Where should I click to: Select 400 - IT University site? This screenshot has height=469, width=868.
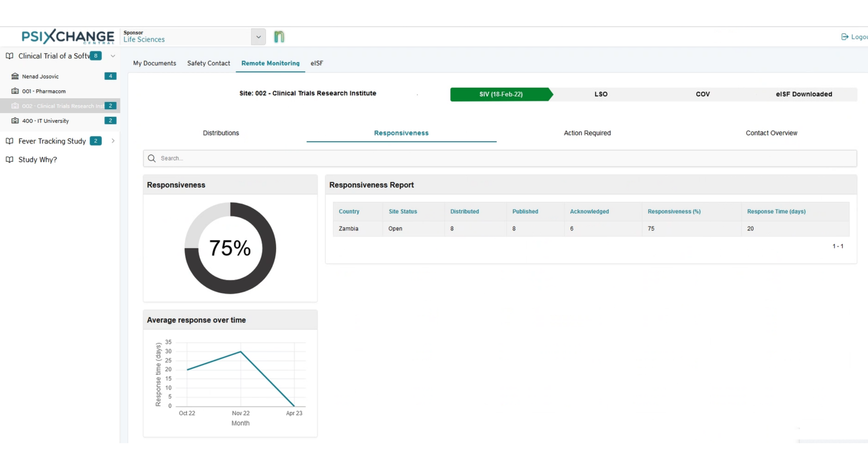[46, 121]
